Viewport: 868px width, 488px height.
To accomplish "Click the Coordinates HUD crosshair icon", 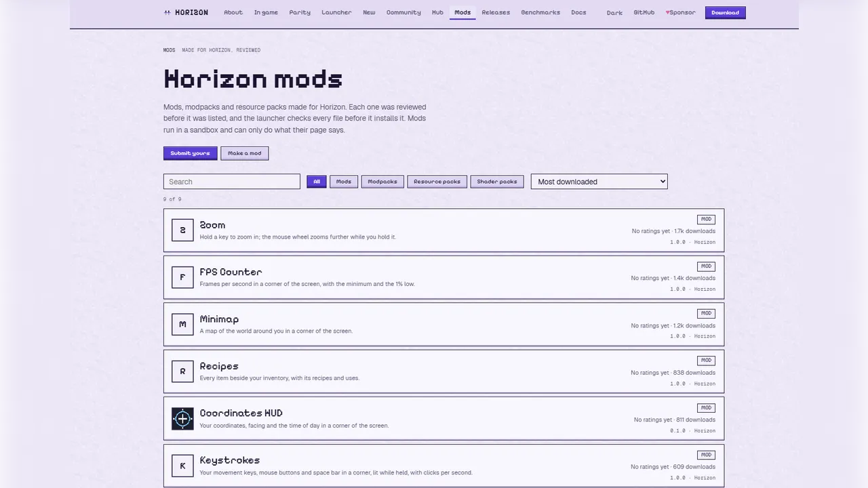I will coord(182,419).
